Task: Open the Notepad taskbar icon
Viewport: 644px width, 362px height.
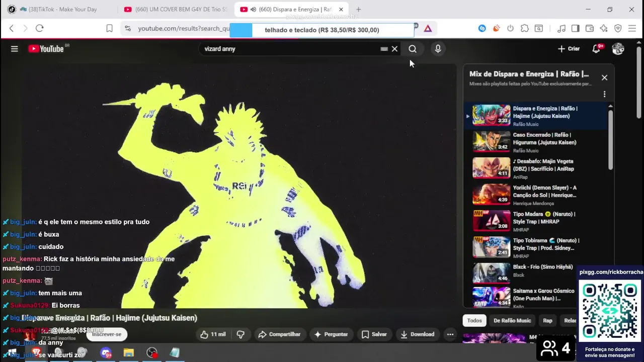Action: tap(175, 353)
